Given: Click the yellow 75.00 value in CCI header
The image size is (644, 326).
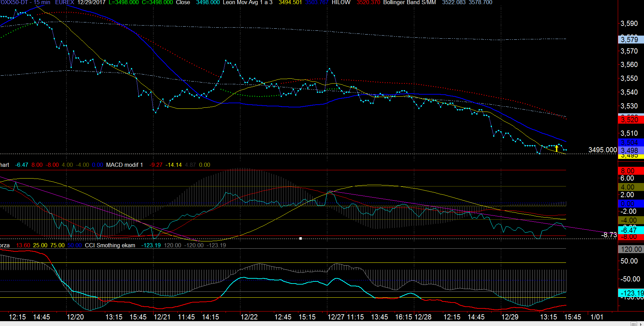Looking at the screenshot, I should pyautogui.click(x=57, y=245).
